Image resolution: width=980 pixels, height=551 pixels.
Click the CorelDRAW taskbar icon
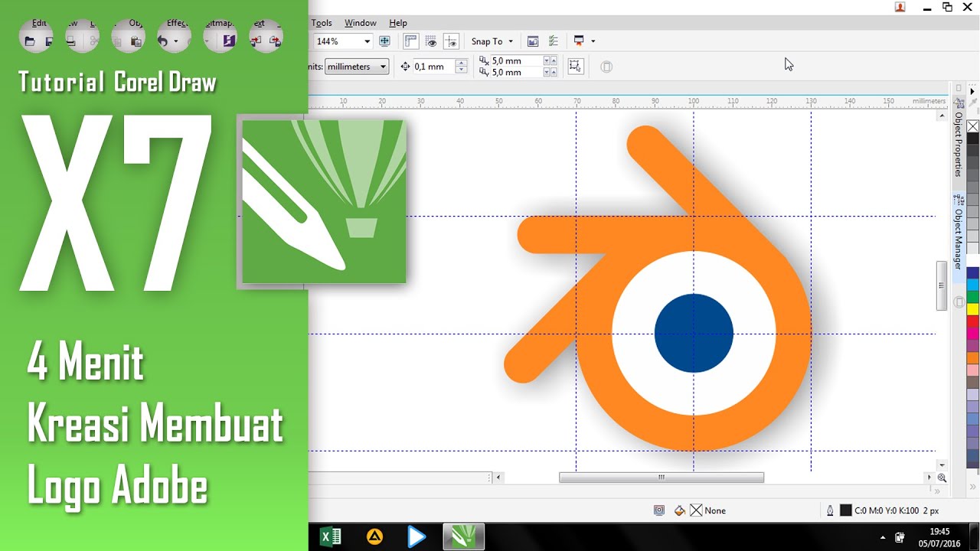coord(463,537)
